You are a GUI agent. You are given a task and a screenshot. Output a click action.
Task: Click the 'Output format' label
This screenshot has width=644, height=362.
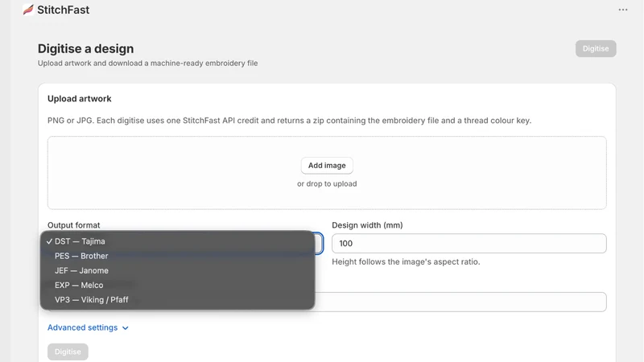coord(73,225)
